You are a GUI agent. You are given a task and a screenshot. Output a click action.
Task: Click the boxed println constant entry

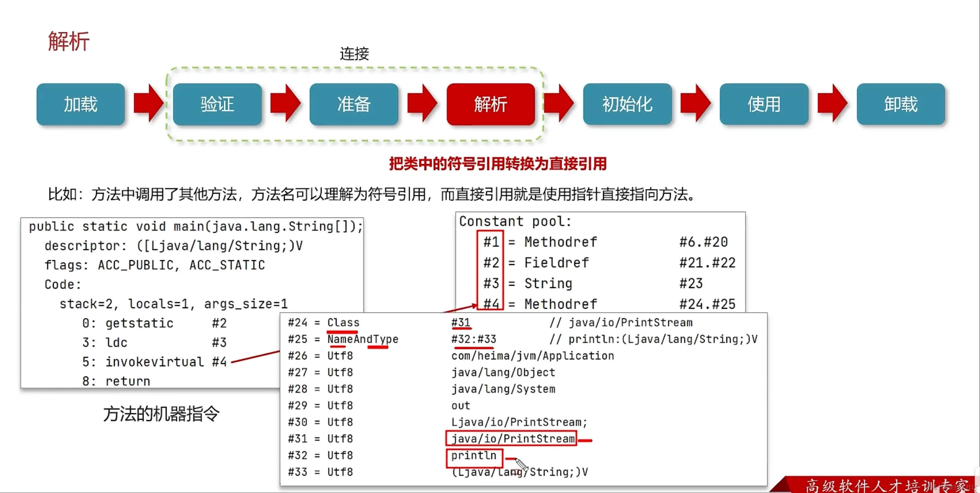pyautogui.click(x=474, y=455)
